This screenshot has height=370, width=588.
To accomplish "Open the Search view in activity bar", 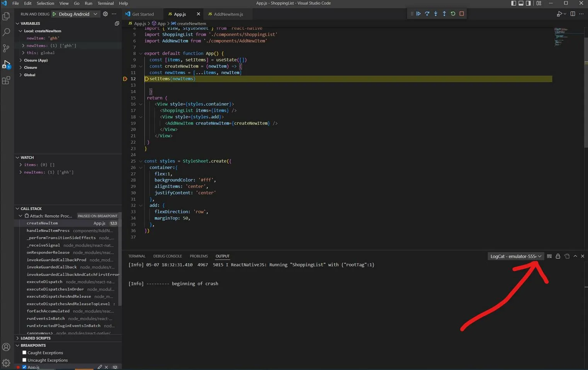I will tap(6, 32).
